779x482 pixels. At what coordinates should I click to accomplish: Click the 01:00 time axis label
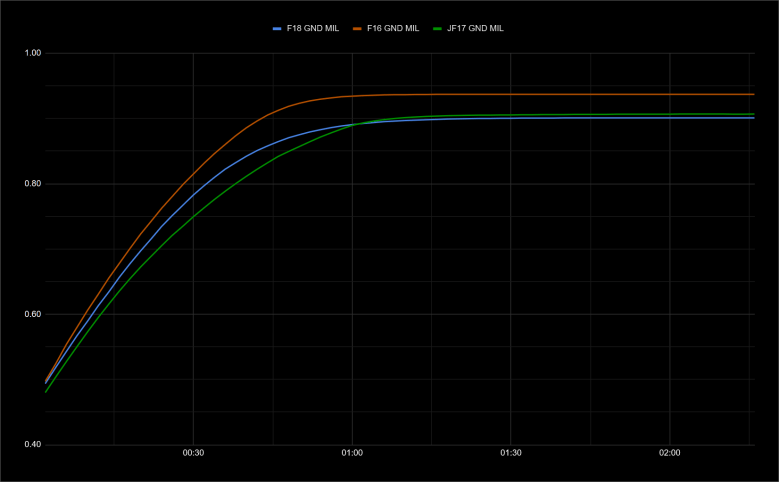pos(352,453)
